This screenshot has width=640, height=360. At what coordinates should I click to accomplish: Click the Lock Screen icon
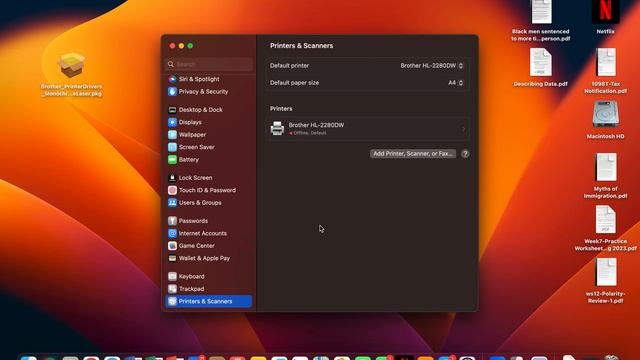coord(172,178)
